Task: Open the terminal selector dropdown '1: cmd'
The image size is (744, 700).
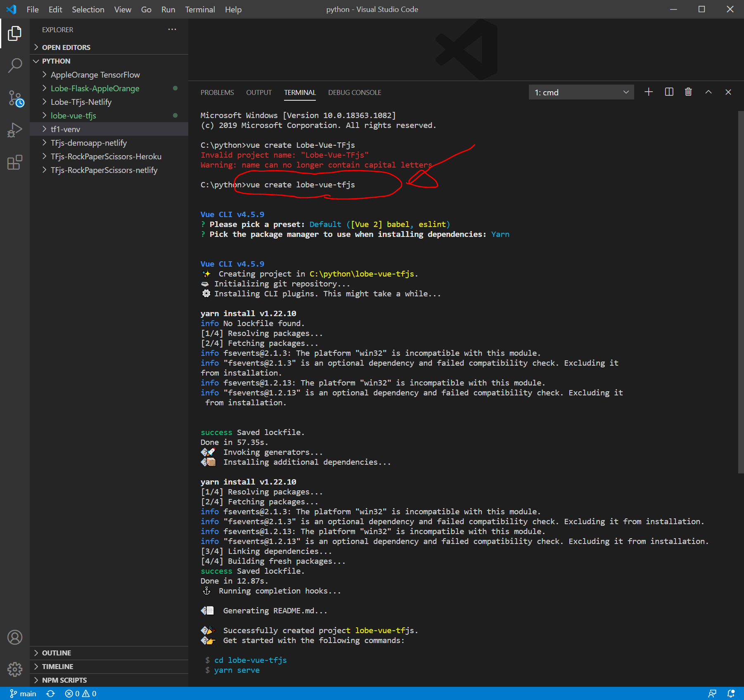Action: pyautogui.click(x=581, y=92)
